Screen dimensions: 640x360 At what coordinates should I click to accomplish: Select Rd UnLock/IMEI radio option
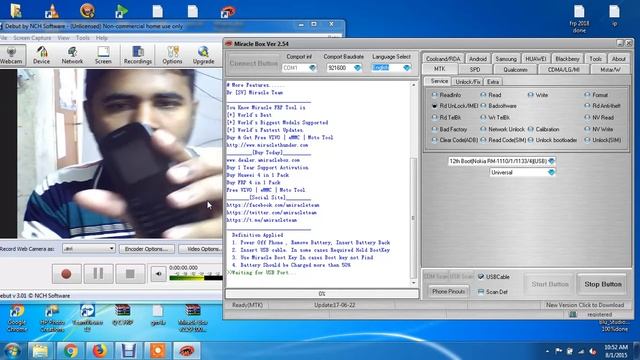pos(455,106)
